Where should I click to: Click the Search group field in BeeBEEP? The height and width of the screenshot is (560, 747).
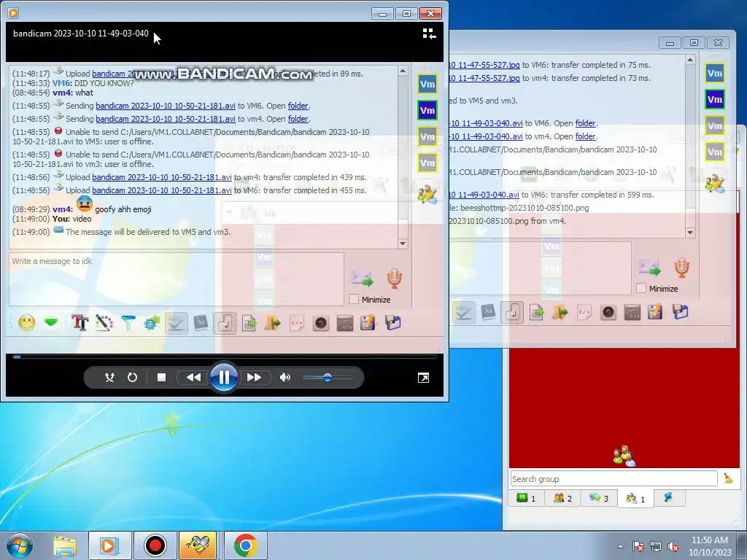(x=614, y=478)
